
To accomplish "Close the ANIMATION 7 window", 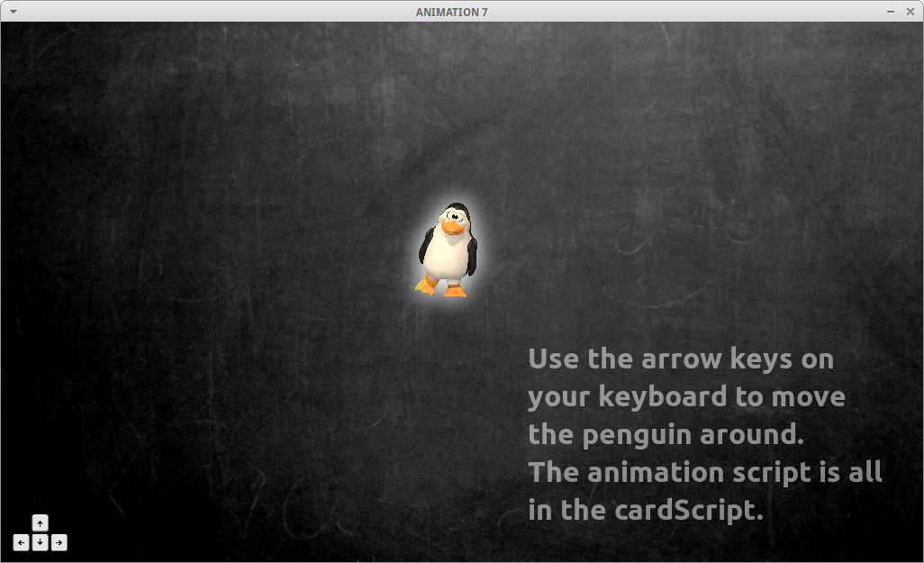I will (x=910, y=12).
